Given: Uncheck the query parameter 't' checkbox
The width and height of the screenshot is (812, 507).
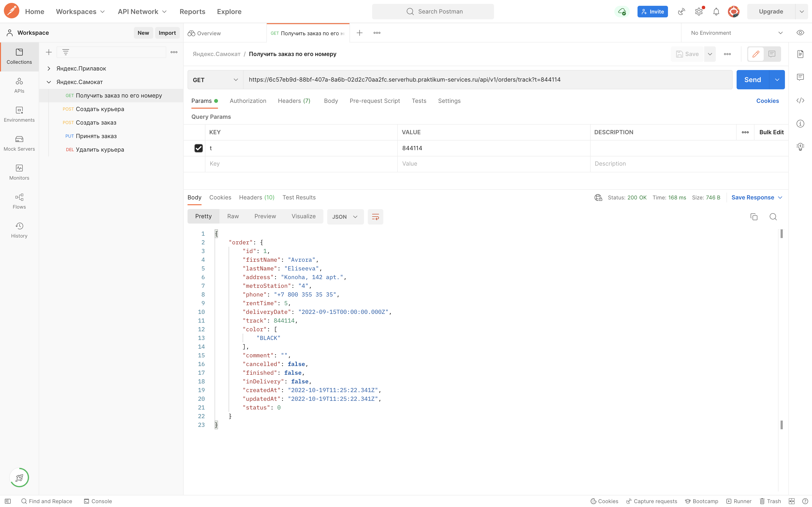Looking at the screenshot, I should (x=199, y=148).
